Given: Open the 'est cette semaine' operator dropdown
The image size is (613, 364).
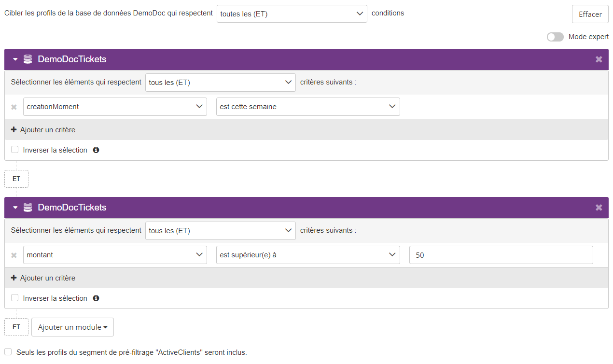Looking at the screenshot, I should pyautogui.click(x=307, y=107).
